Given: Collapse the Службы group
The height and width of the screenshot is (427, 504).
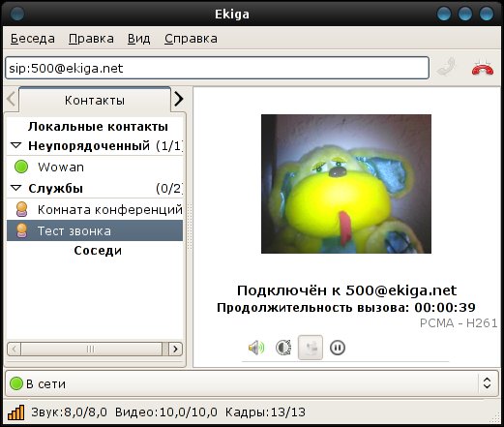Looking at the screenshot, I should (15, 188).
